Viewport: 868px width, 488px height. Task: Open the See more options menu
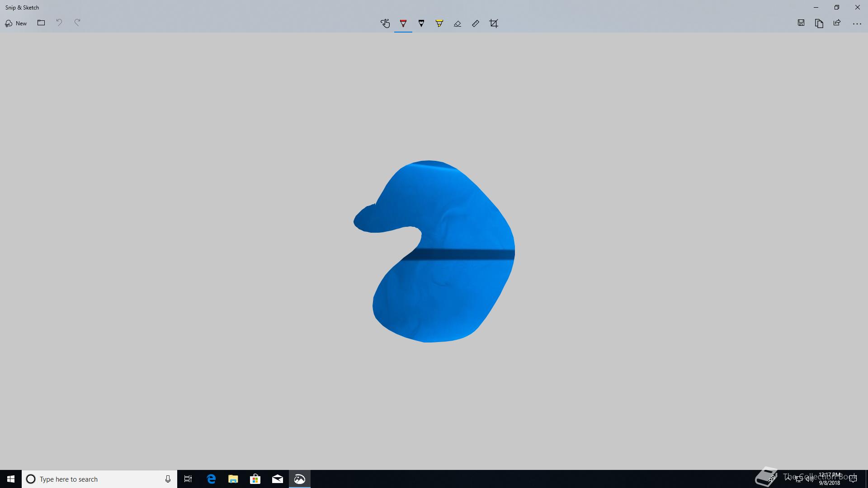pyautogui.click(x=857, y=23)
